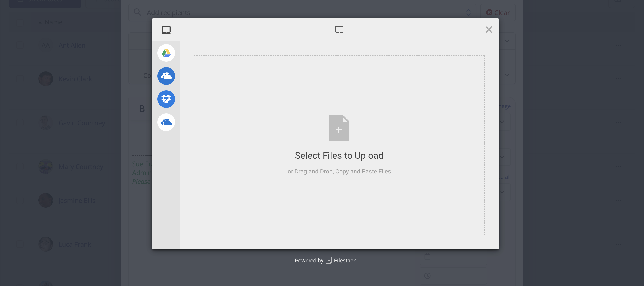Choose Dropbox as the upload source
This screenshot has width=644, height=286.
click(166, 99)
